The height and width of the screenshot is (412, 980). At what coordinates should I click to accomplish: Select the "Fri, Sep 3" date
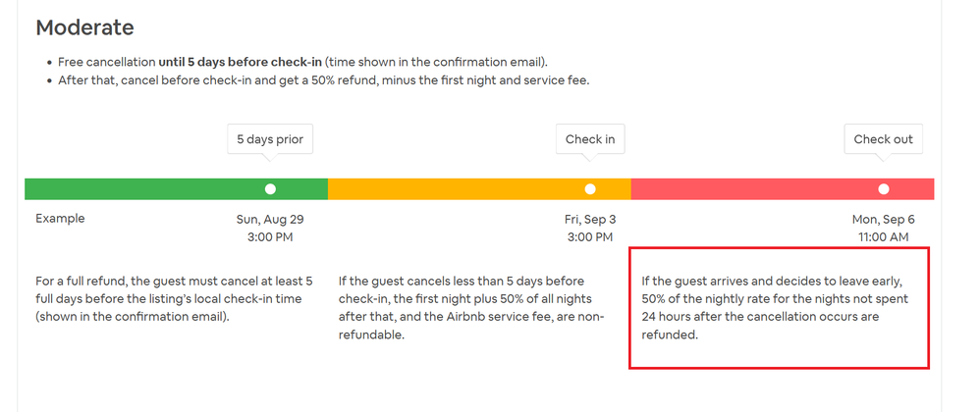pos(590,220)
